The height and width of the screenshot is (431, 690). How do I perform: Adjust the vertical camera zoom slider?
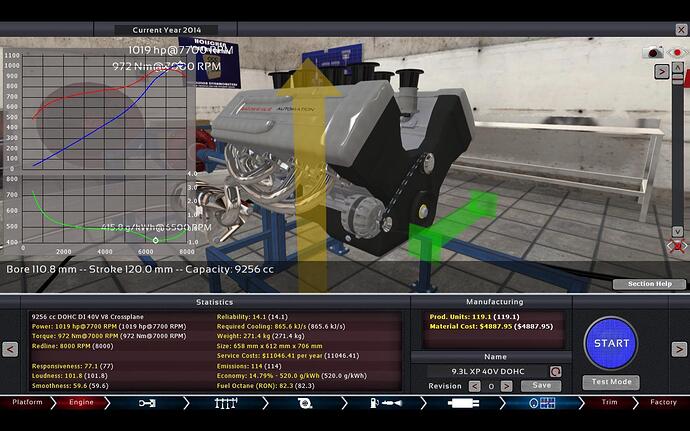click(x=677, y=150)
